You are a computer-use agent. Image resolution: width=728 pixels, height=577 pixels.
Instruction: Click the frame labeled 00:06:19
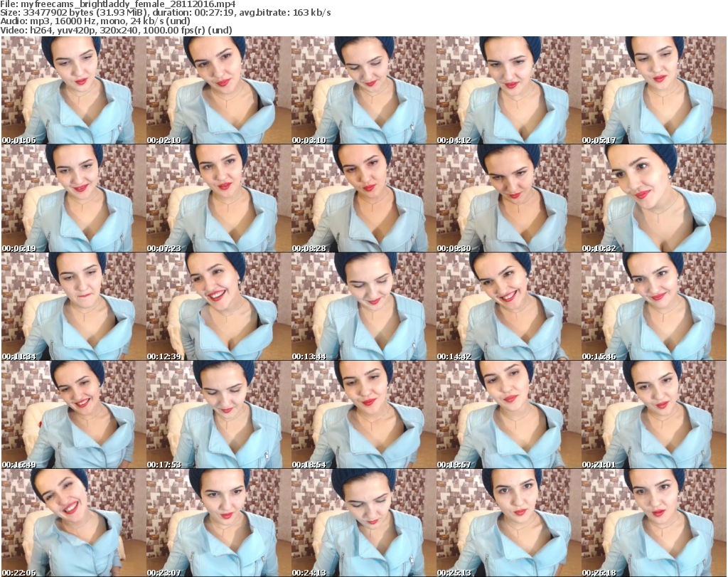point(73,198)
